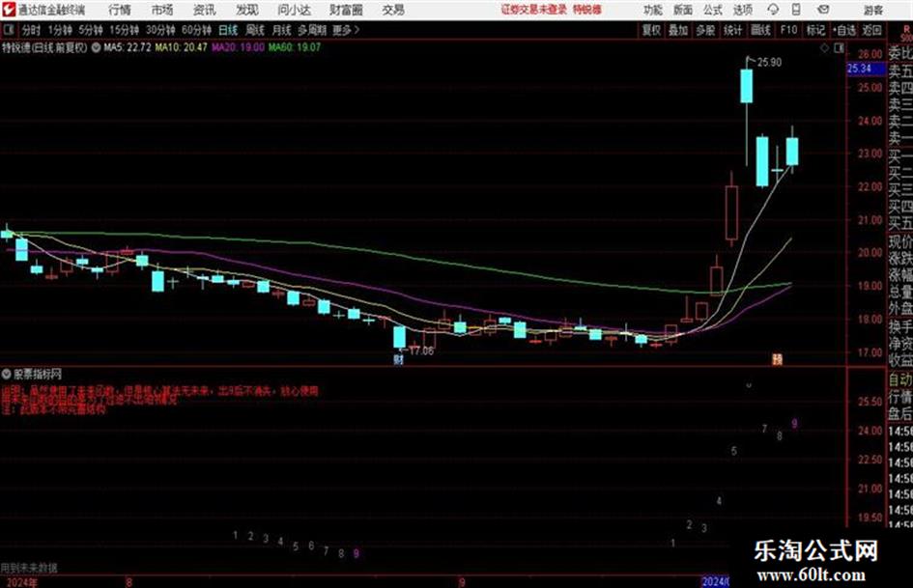Screen dimensions: 913x588
Task: Click the diamond icon at chart top right
Action: (824, 48)
